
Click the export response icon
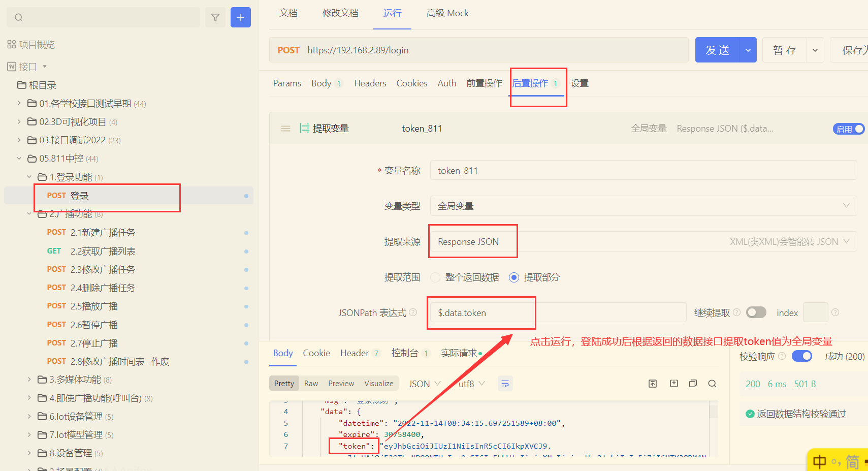(653, 384)
